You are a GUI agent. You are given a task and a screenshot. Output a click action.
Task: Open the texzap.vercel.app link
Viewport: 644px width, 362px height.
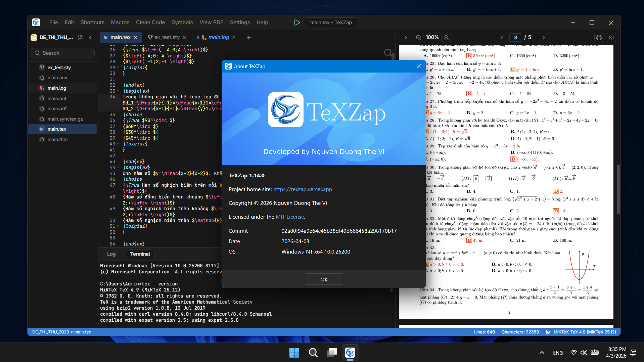(303, 189)
